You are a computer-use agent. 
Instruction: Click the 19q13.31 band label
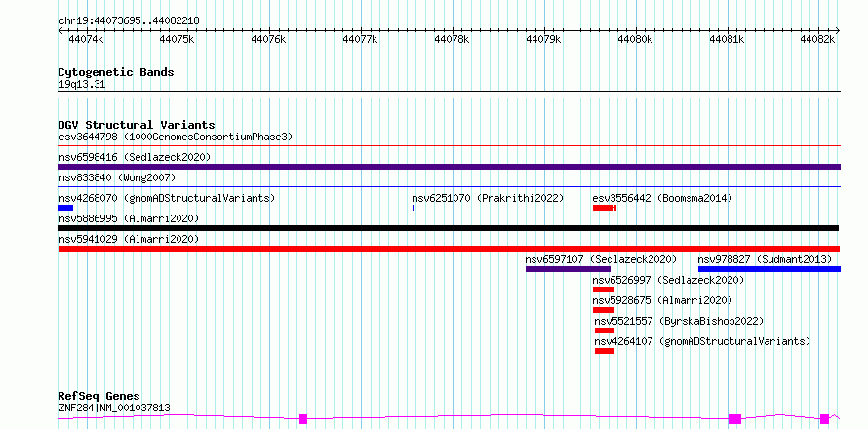pyautogui.click(x=82, y=85)
